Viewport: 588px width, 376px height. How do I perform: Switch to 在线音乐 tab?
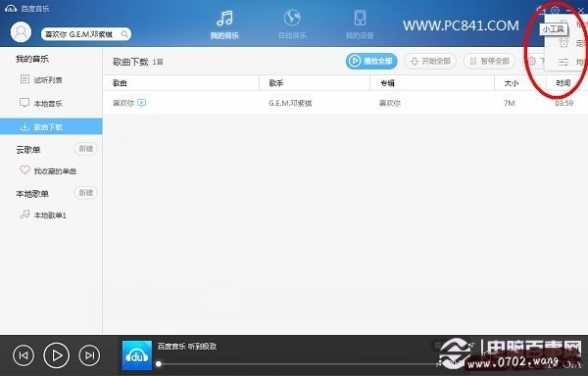pyautogui.click(x=292, y=24)
